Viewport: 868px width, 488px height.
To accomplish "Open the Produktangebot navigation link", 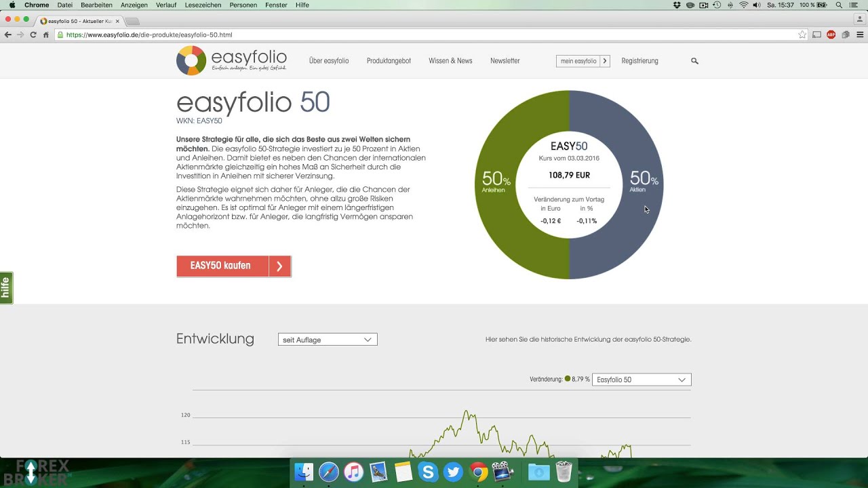I will pos(389,61).
